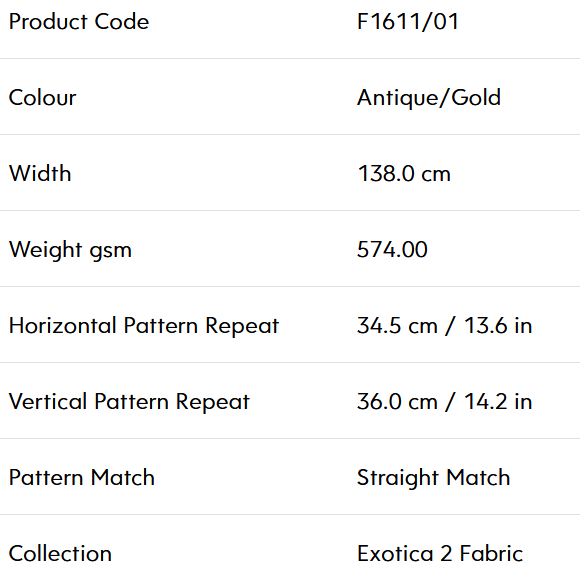580x573 pixels.
Task: Click the 574.00 weight value
Action: (x=392, y=249)
